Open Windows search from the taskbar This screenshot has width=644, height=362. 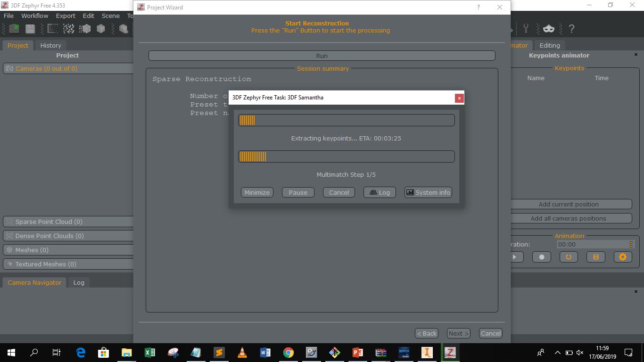(34, 352)
